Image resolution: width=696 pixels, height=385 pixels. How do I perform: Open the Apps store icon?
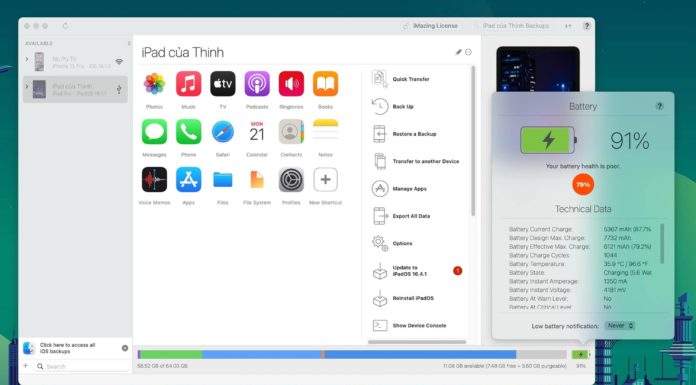click(188, 179)
